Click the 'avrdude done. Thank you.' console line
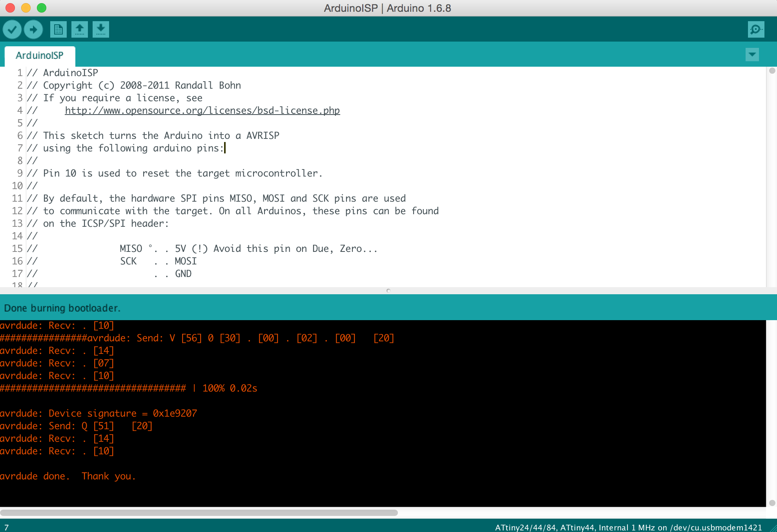777x532 pixels. pos(68,476)
